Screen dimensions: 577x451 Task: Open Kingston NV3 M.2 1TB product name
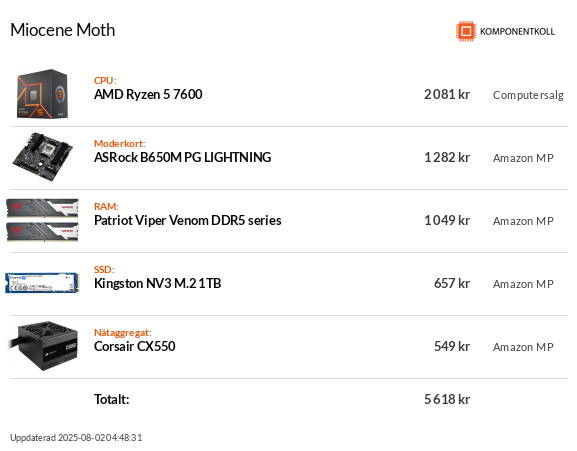pyautogui.click(x=157, y=283)
